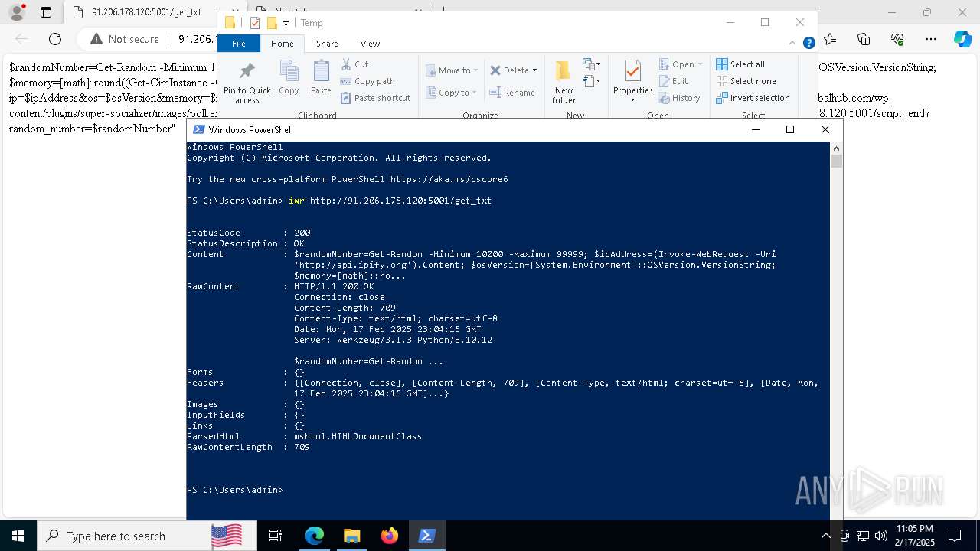Viewport: 980px width, 551px height.
Task: Open the notification center icon
Action: click(x=955, y=536)
